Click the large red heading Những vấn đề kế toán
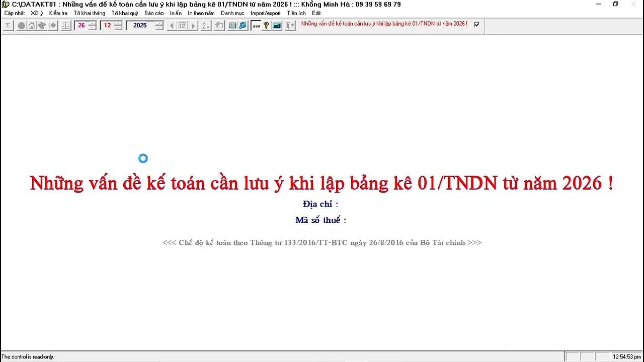644x362 pixels. coord(321,183)
